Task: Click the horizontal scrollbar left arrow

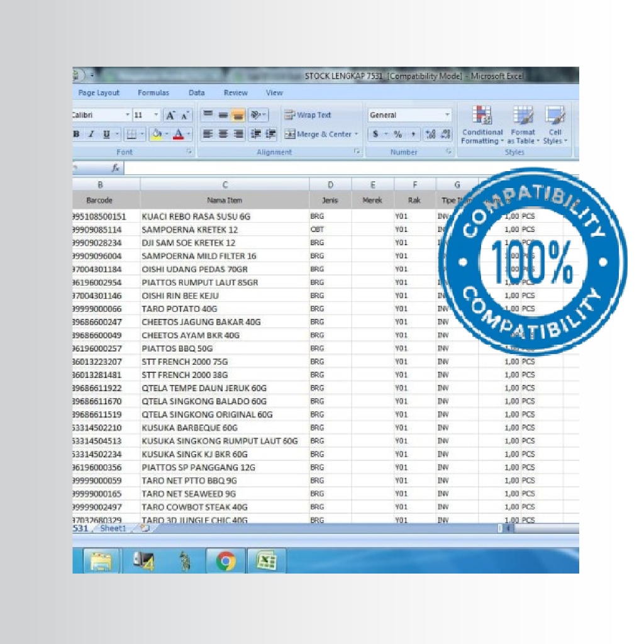Action: coord(508,528)
